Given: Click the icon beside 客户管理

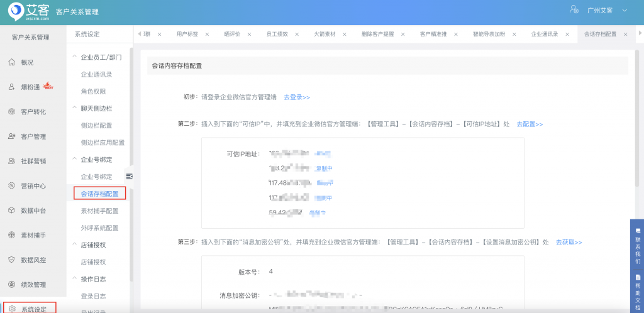Looking at the screenshot, I should click(11, 136).
